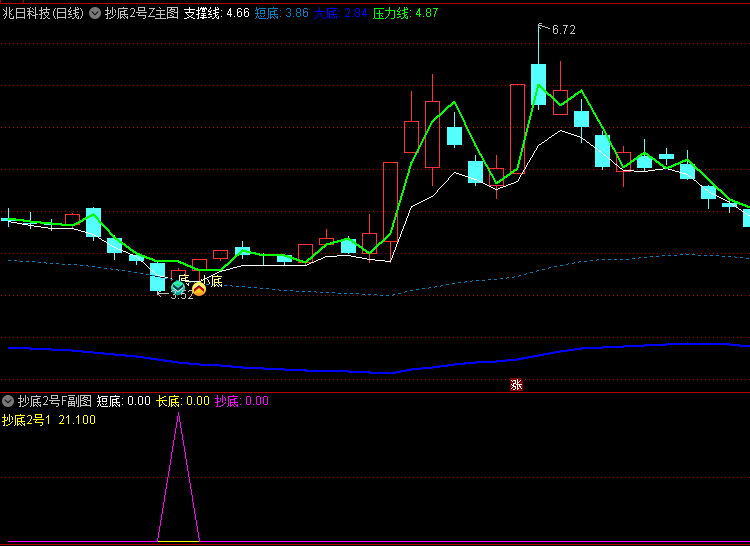Click the 压力线: 4.87 green readout
The image size is (750, 546).
[x=405, y=13]
